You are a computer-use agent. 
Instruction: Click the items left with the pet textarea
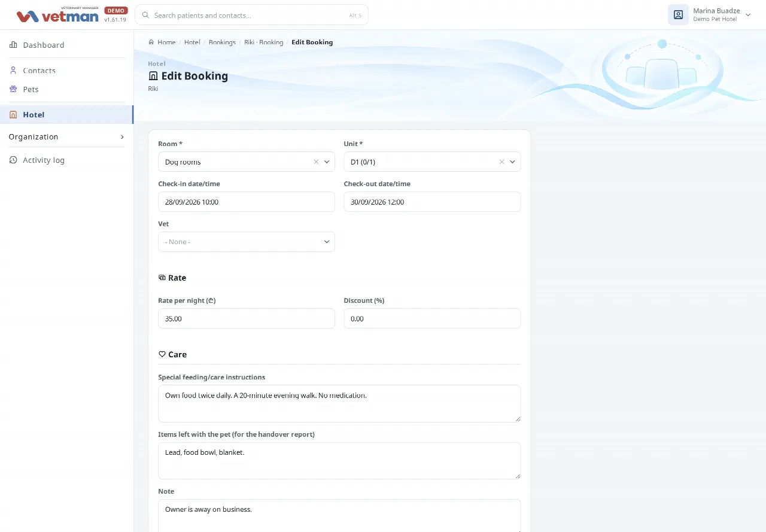(x=339, y=461)
